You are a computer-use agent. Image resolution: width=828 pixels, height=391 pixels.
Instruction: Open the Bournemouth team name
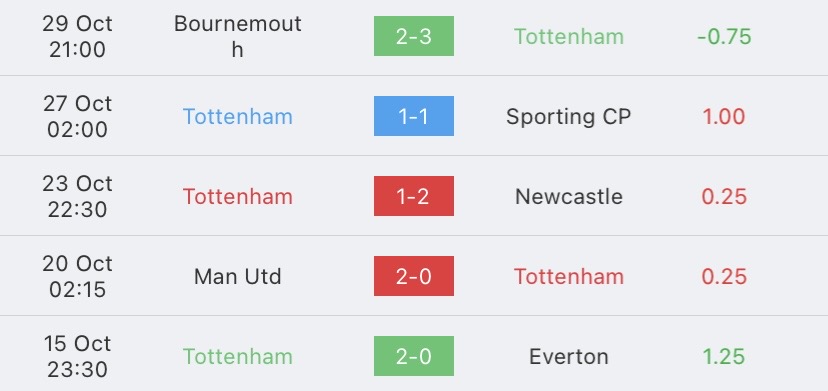pos(238,36)
